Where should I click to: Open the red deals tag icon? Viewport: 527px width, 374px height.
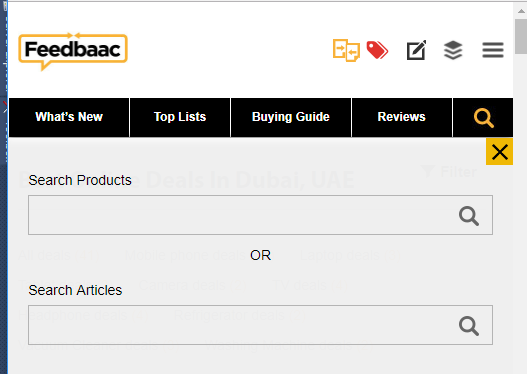click(x=377, y=50)
